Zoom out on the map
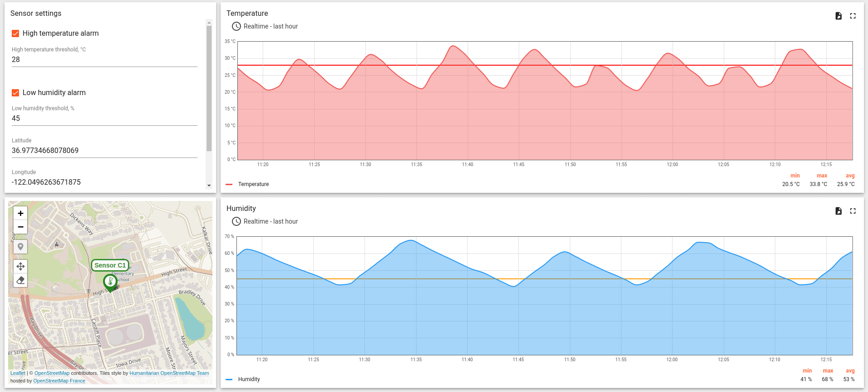868x392 pixels. (x=20, y=227)
